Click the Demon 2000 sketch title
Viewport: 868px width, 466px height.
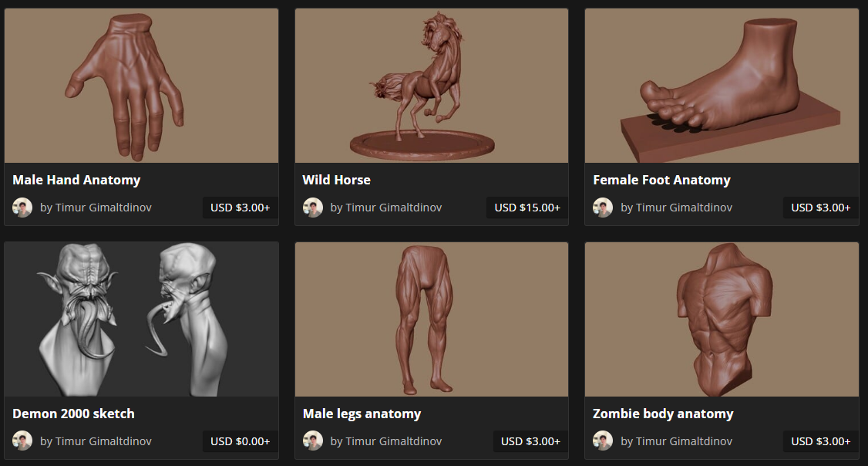click(74, 414)
